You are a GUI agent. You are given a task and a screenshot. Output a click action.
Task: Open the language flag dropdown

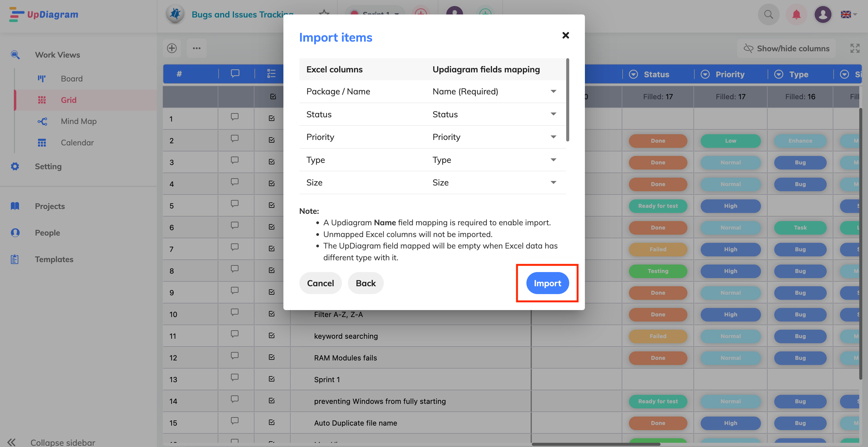click(x=849, y=14)
